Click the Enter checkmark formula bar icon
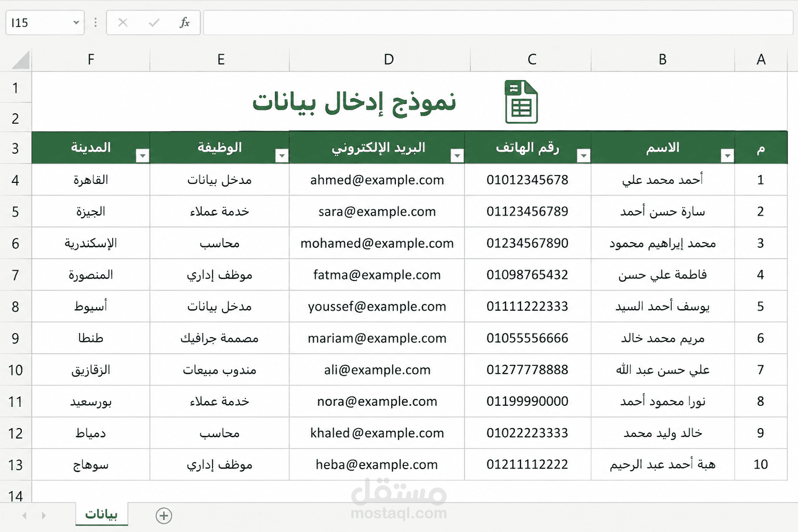Screen dimensions: 798x532 (x=154, y=23)
